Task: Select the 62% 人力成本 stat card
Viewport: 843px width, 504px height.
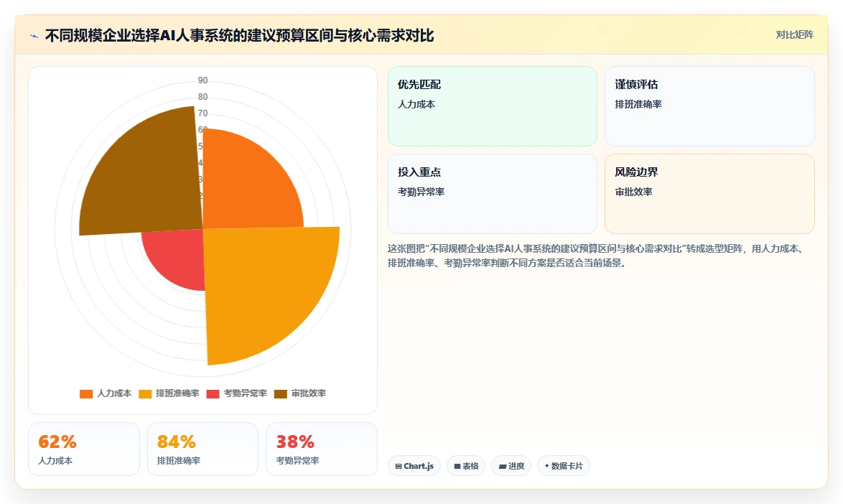Action: [x=84, y=449]
